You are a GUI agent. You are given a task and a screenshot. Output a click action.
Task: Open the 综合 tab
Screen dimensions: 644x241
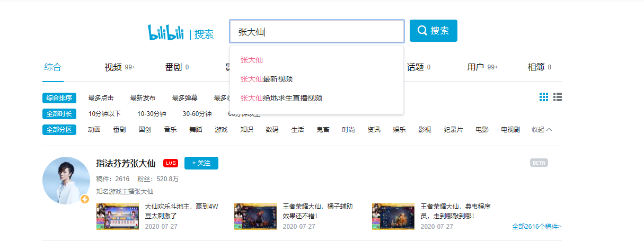52,67
